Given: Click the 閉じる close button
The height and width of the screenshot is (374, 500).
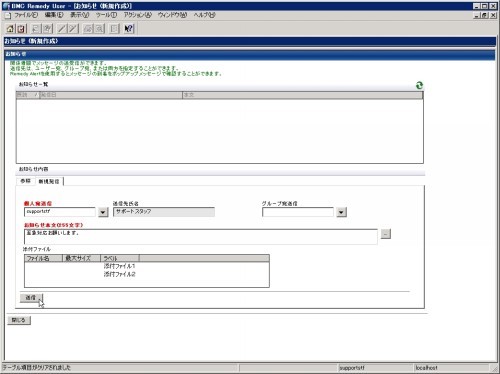Looking at the screenshot, I should click(19, 320).
